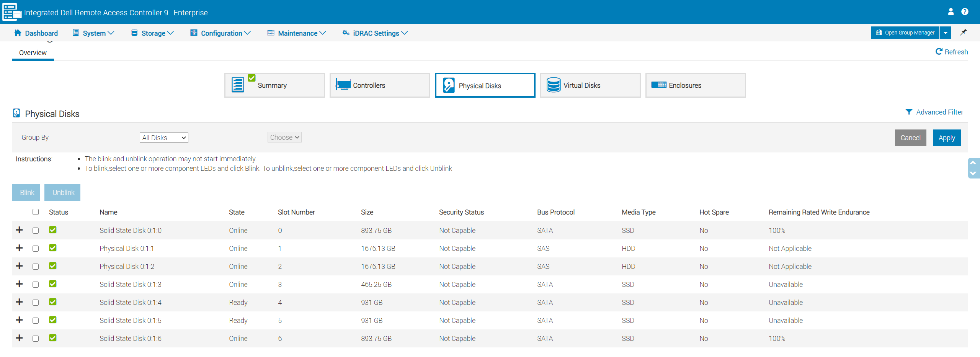Click the Physical Disk 0:1:1 name
980x357 pixels.
tap(127, 249)
